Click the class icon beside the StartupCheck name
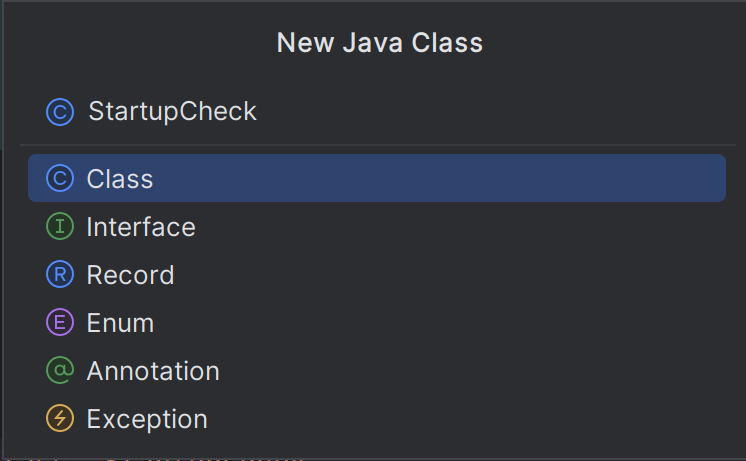 click(x=60, y=111)
